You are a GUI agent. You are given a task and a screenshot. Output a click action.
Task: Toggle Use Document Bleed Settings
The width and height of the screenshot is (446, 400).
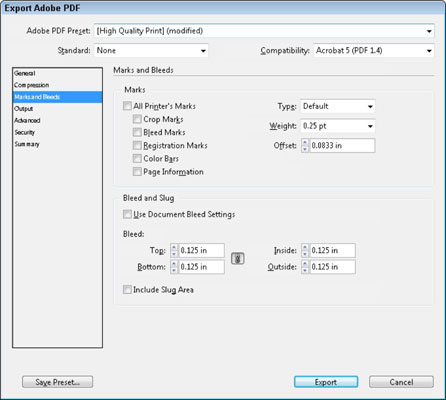pos(127,214)
